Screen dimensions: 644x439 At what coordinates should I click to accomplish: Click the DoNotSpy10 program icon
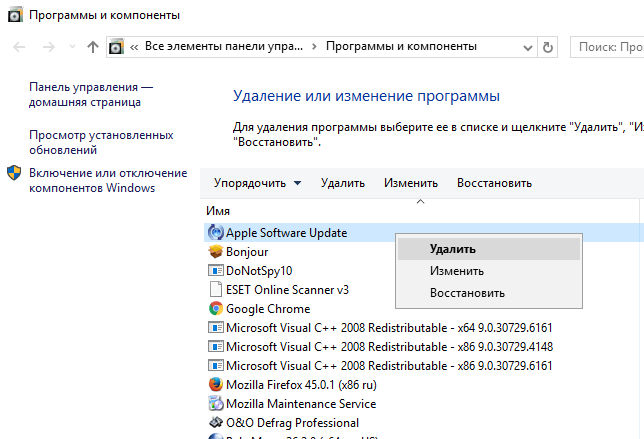(x=216, y=271)
